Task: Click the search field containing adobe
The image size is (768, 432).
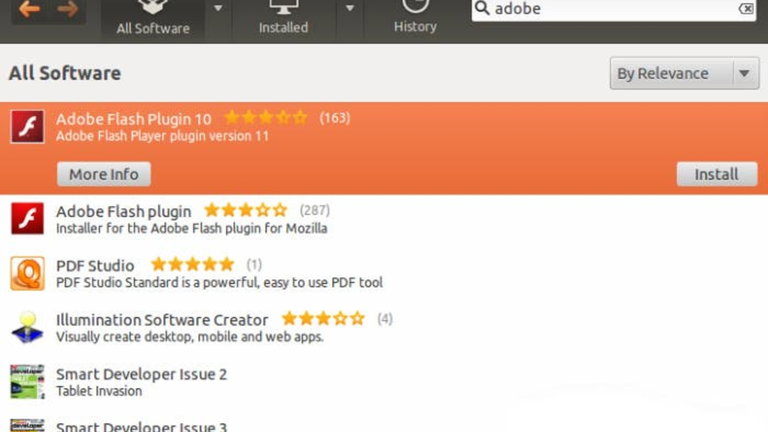Action: pos(610,9)
